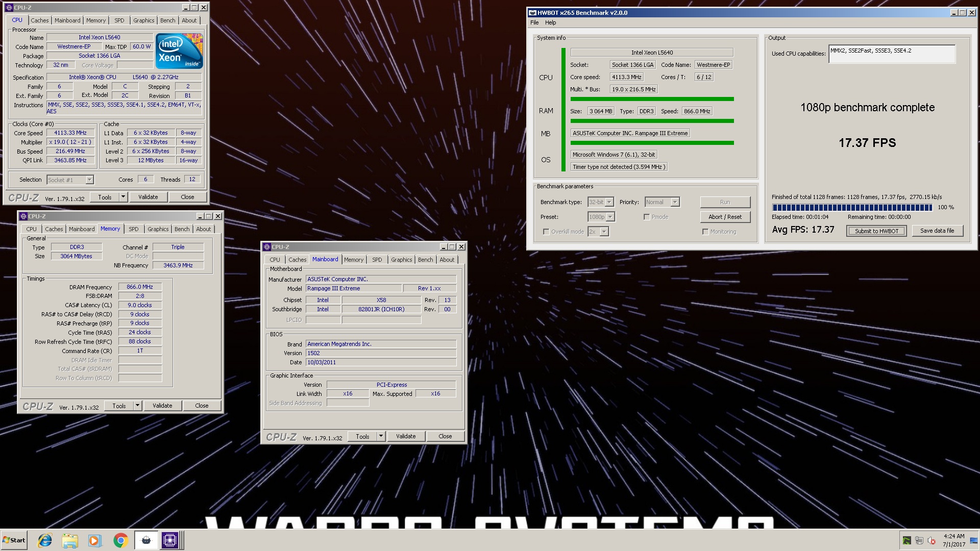Click the Start button

(14, 540)
